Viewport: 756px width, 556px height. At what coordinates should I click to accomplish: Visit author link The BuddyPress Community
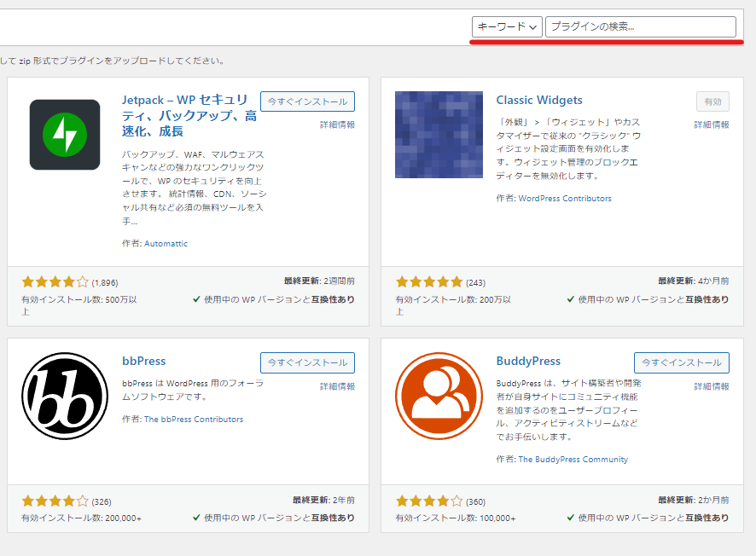pyautogui.click(x=573, y=459)
